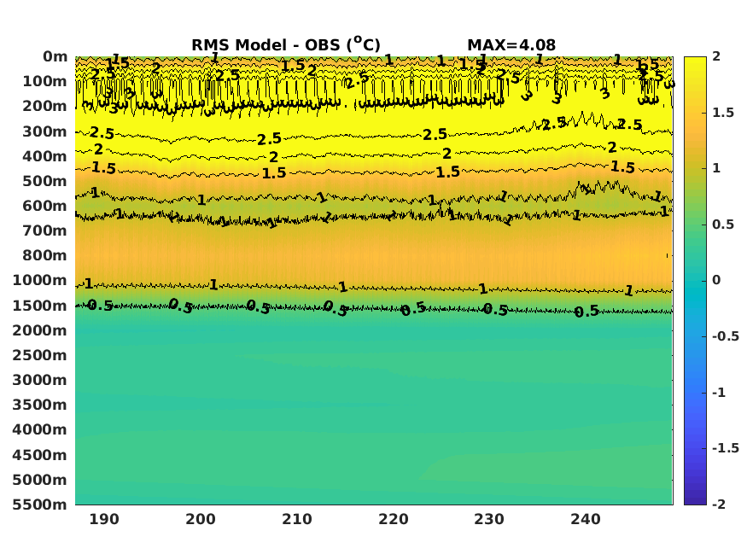The width and height of the screenshot is (747, 560).
Task: Click the "230" x-axis tick label
Action: 489,518
